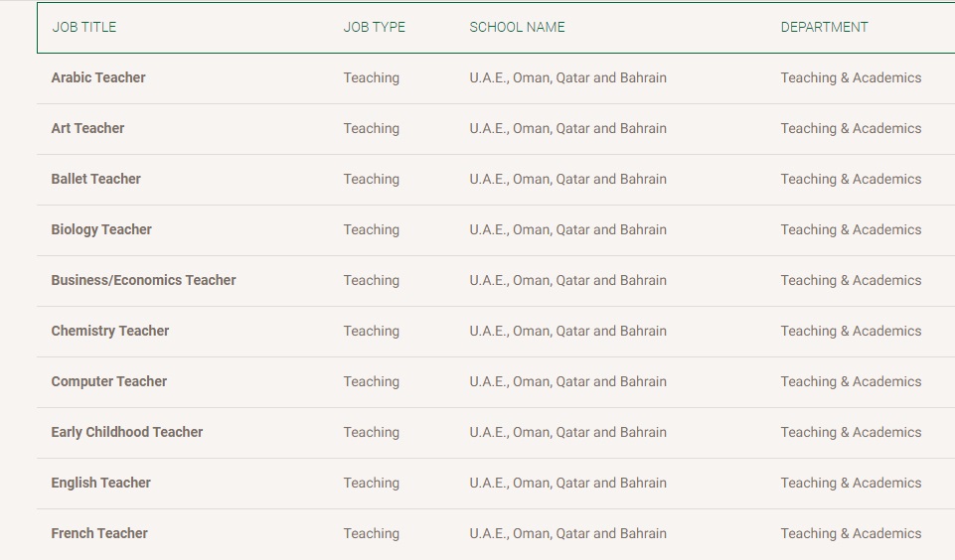The width and height of the screenshot is (955, 560).
Task: Open the Biology Teacher posting
Action: click(x=101, y=229)
